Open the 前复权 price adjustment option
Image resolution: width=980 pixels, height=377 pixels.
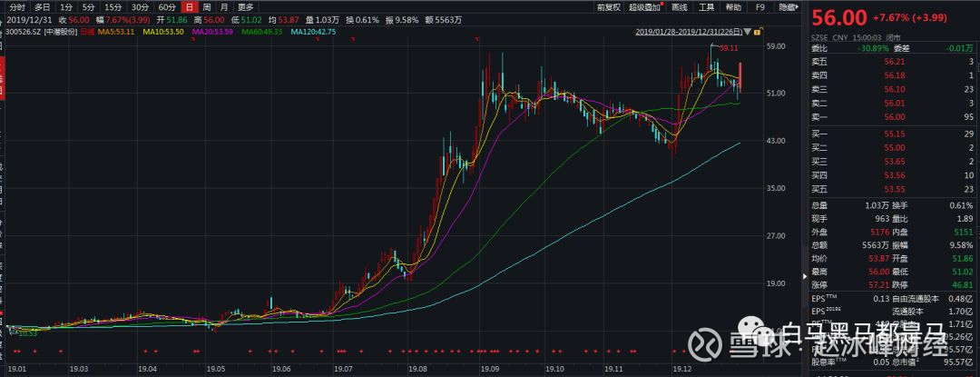click(608, 7)
